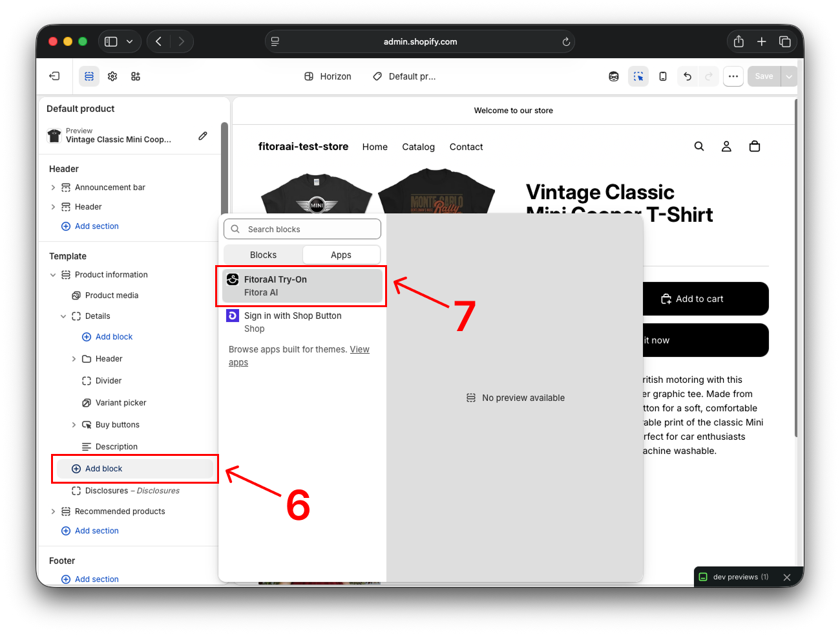840x635 pixels.
Task: Switch to mobile preview icon
Action: [x=663, y=76]
